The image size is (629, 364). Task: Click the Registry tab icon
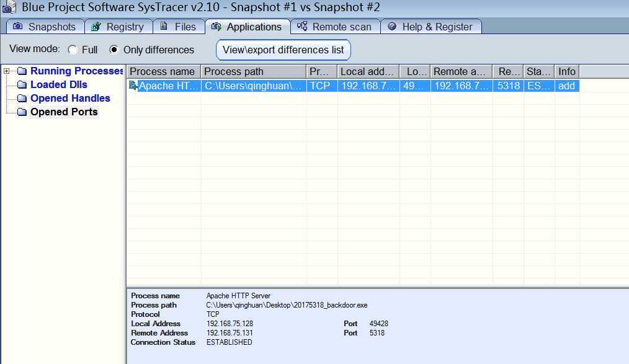point(96,27)
